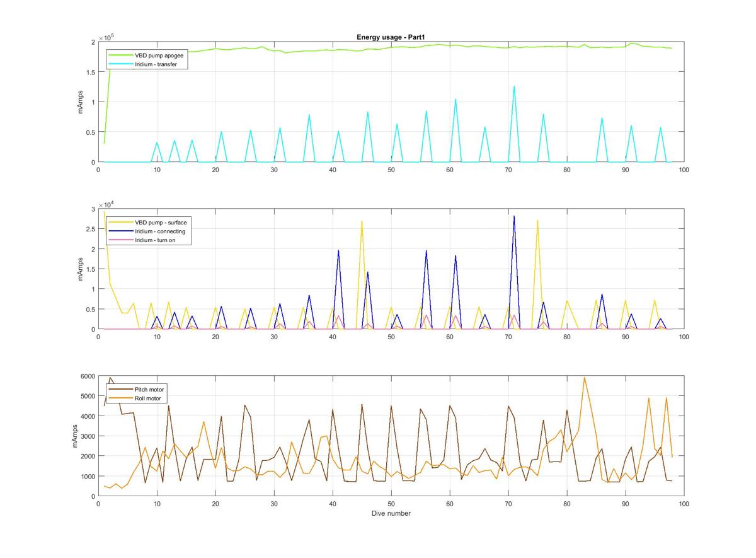Screen dimensions: 756x558
Task: Click the highest orange Roll motor peak
Action: click(584, 378)
